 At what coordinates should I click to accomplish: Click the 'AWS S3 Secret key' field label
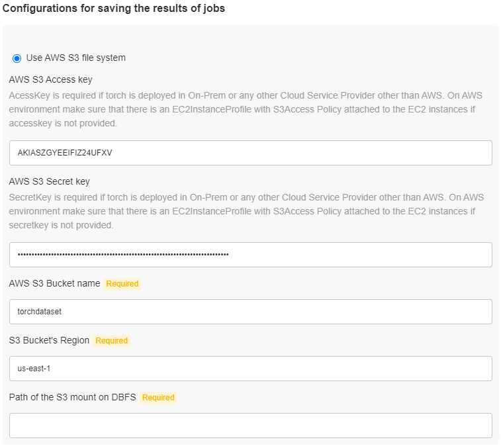[x=50, y=182]
